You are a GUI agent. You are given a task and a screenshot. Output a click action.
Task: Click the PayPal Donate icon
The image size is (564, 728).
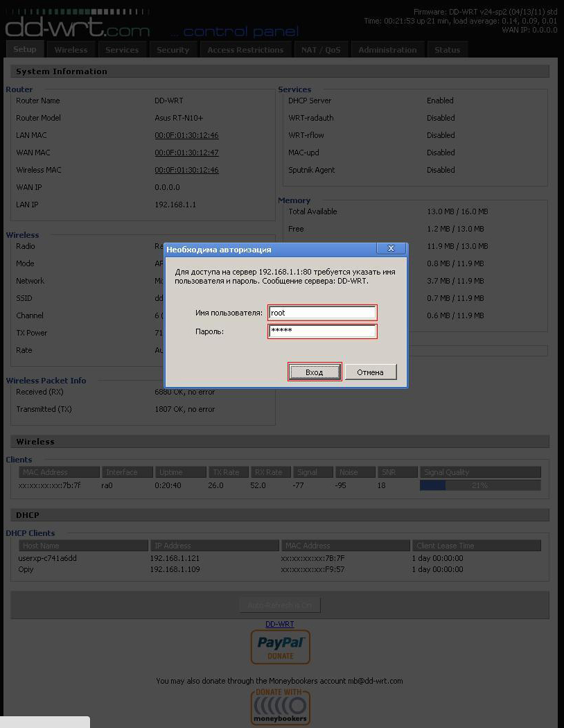(x=280, y=647)
